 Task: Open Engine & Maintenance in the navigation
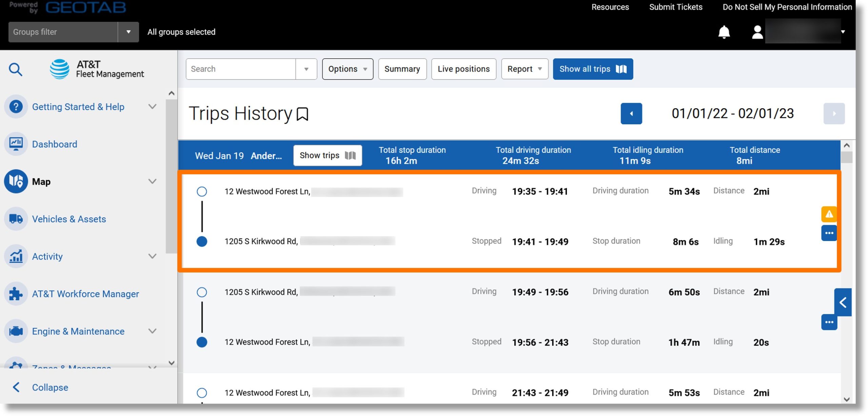coord(78,331)
